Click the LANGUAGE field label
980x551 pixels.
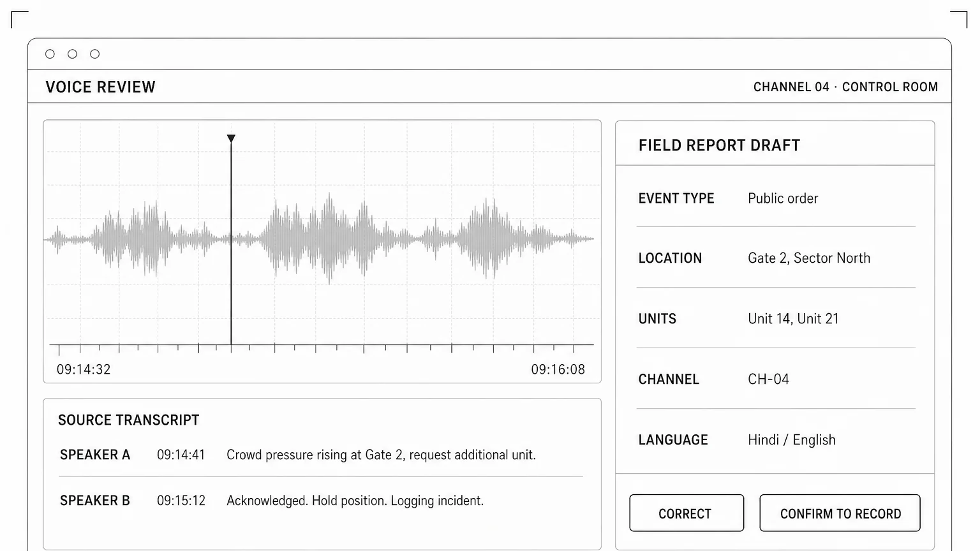coord(673,440)
